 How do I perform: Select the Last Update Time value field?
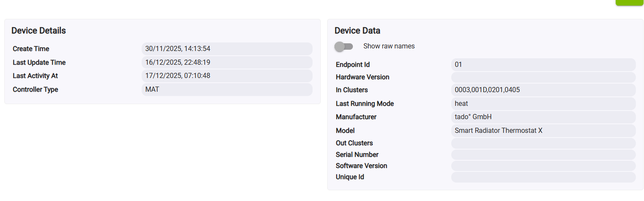coord(227,63)
